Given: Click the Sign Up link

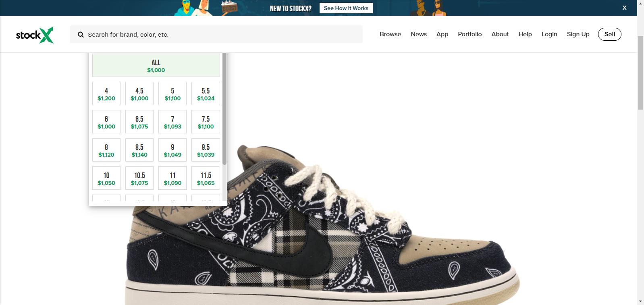Looking at the screenshot, I should [x=578, y=34].
